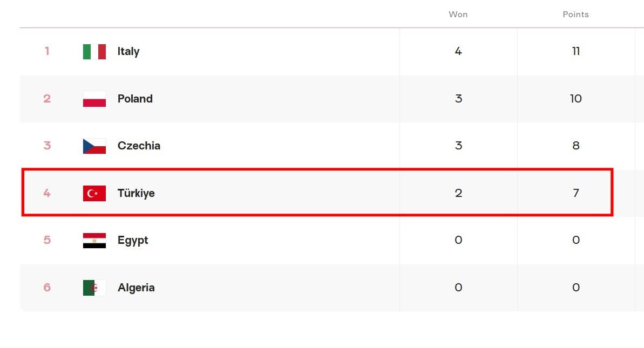Open the Algeria team name

(136, 288)
